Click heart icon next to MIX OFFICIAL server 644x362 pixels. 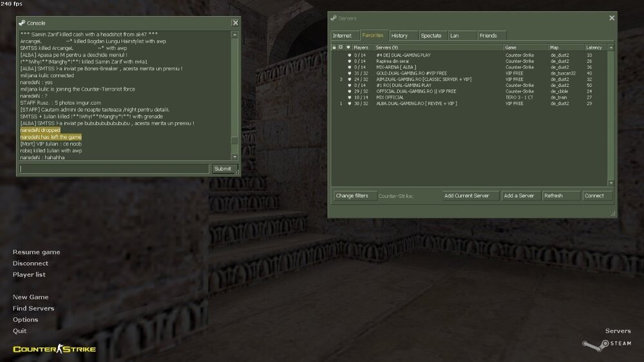[349, 97]
